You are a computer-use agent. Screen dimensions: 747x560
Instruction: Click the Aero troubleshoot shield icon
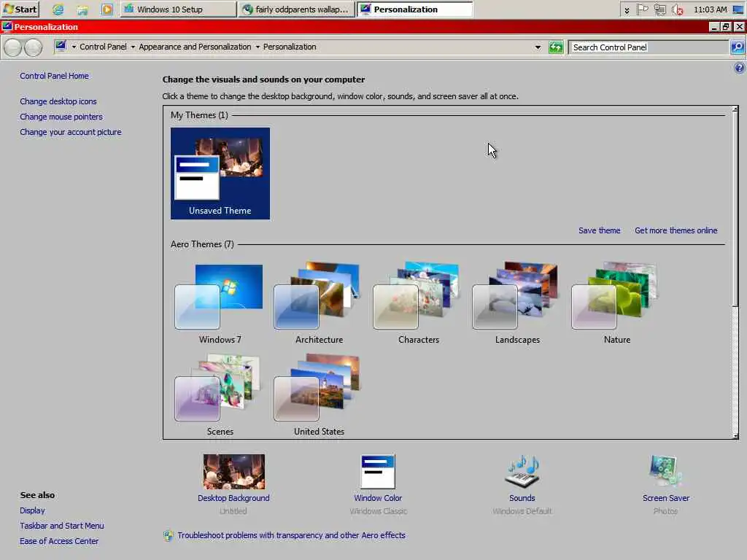coord(169,536)
